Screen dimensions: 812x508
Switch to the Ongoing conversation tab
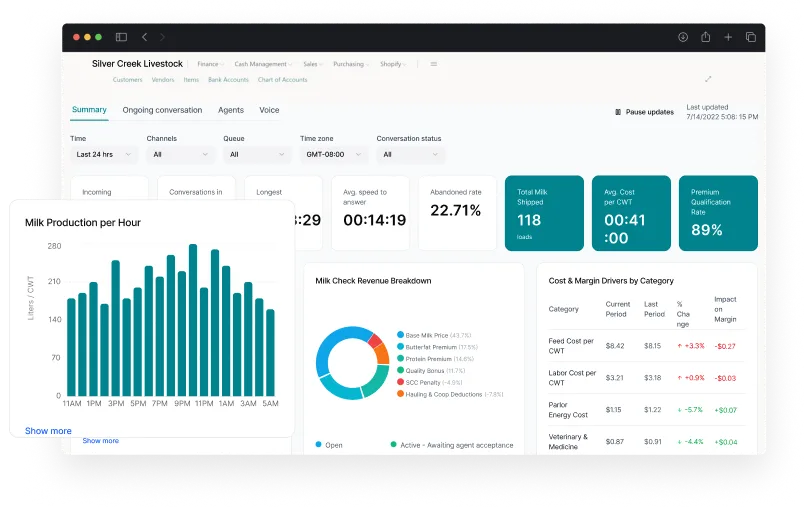point(162,110)
